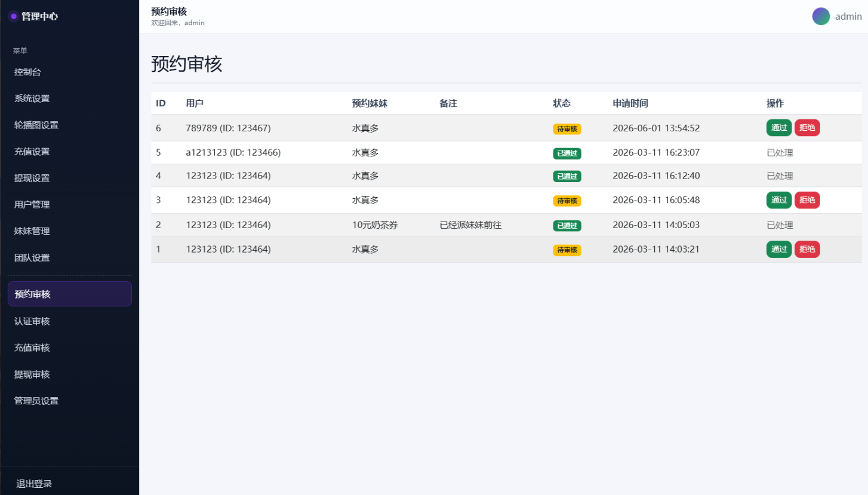The height and width of the screenshot is (495, 868).
Task: Click the 待审核 badge in row 6
Action: pyautogui.click(x=567, y=129)
